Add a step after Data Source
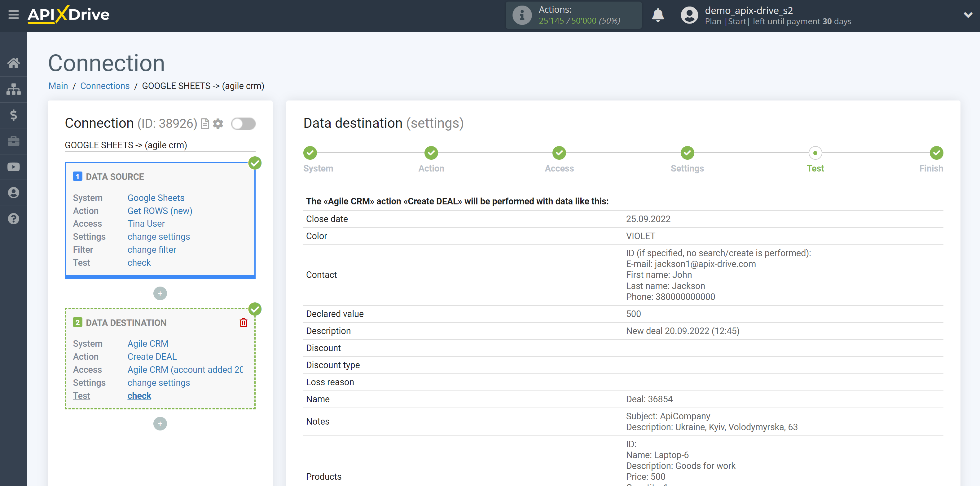Screen dimensions: 980x486 pos(160,293)
